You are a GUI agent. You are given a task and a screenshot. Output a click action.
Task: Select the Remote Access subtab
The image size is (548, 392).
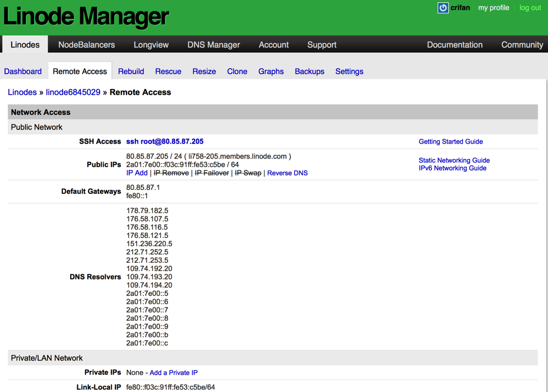tap(80, 71)
